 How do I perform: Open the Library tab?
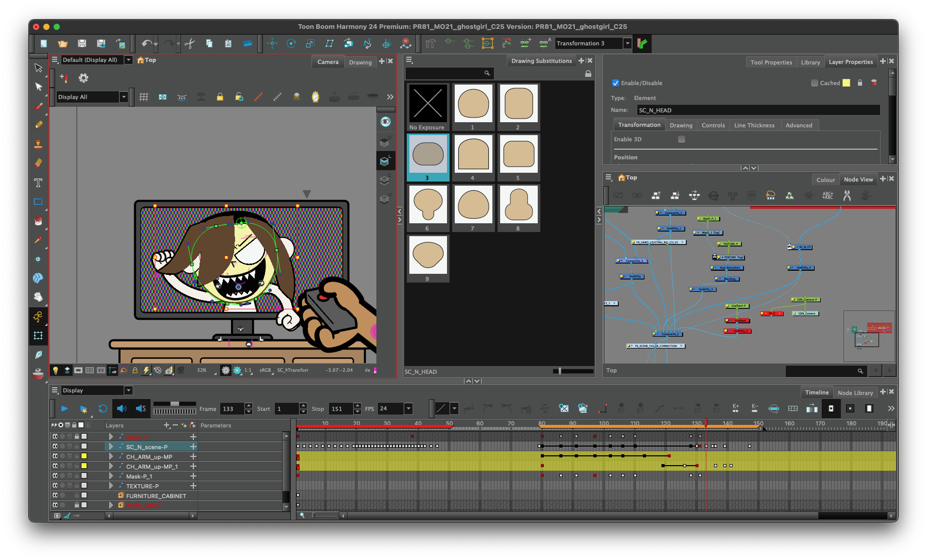(810, 62)
